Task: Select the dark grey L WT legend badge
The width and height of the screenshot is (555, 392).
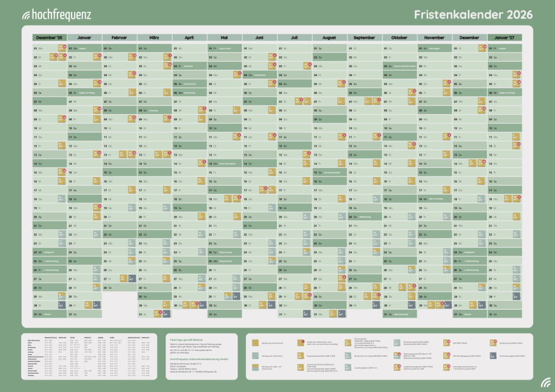Action: [x=493, y=356]
